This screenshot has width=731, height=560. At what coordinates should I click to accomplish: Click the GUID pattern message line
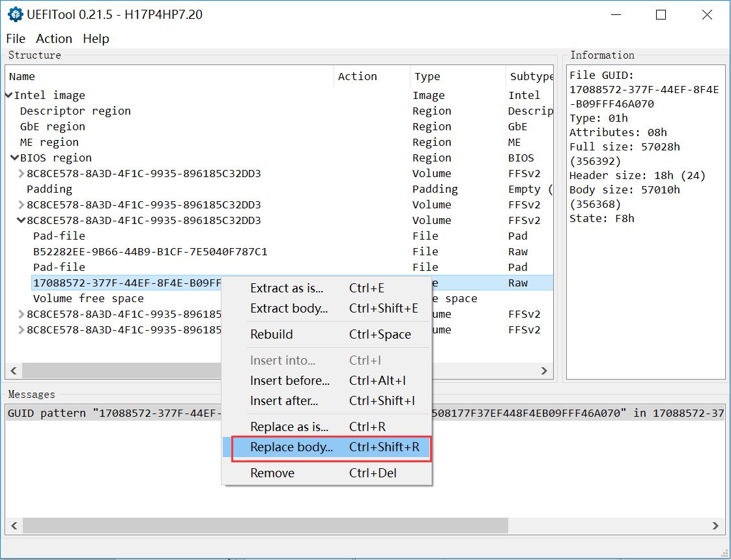[x=365, y=413]
